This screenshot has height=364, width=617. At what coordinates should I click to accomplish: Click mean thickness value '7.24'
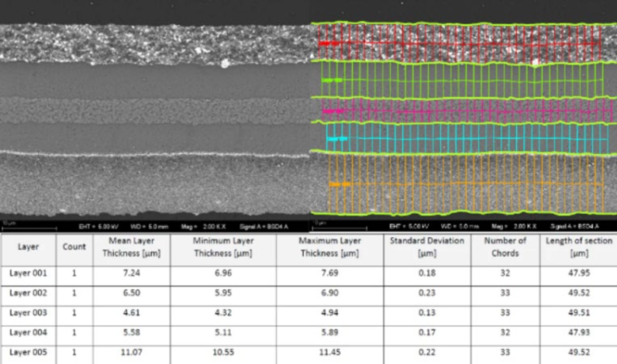[132, 273]
